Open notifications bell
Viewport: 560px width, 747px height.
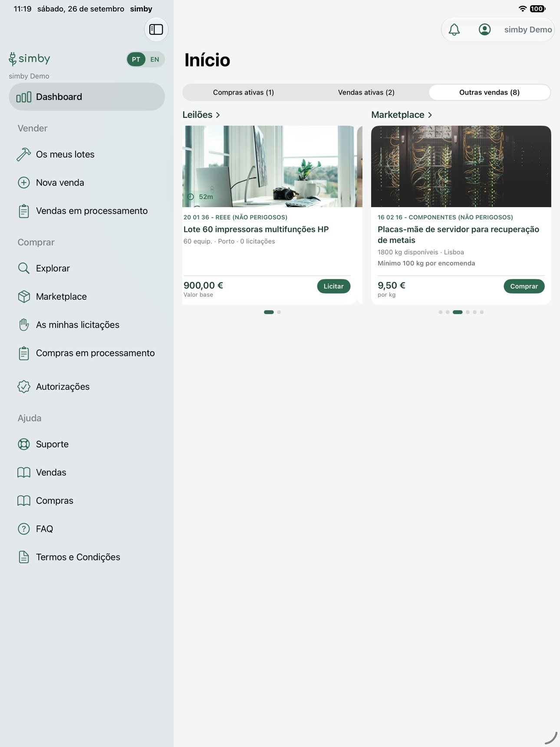(454, 30)
